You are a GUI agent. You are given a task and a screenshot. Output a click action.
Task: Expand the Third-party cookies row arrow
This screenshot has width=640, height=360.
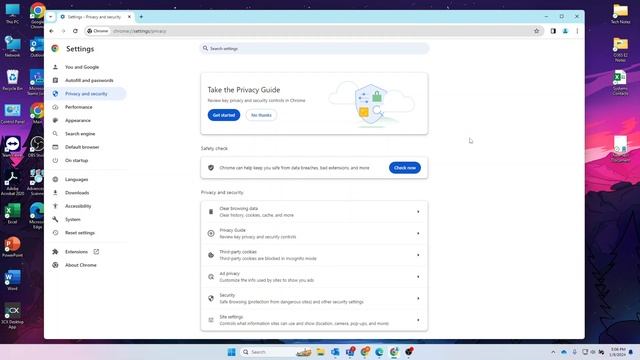click(x=418, y=255)
